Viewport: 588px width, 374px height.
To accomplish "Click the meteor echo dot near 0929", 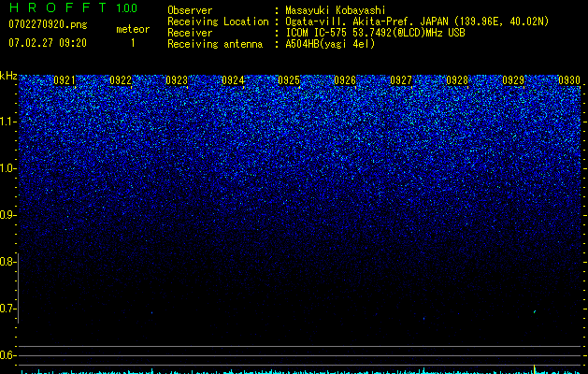I will click(535, 311).
